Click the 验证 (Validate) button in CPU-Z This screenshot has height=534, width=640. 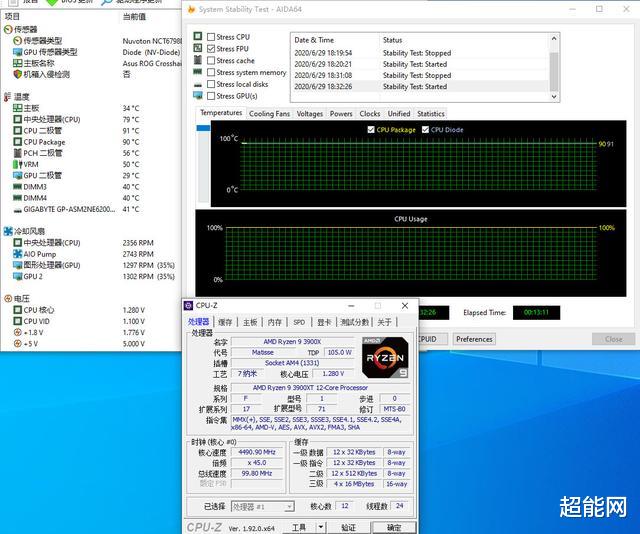[x=349, y=527]
